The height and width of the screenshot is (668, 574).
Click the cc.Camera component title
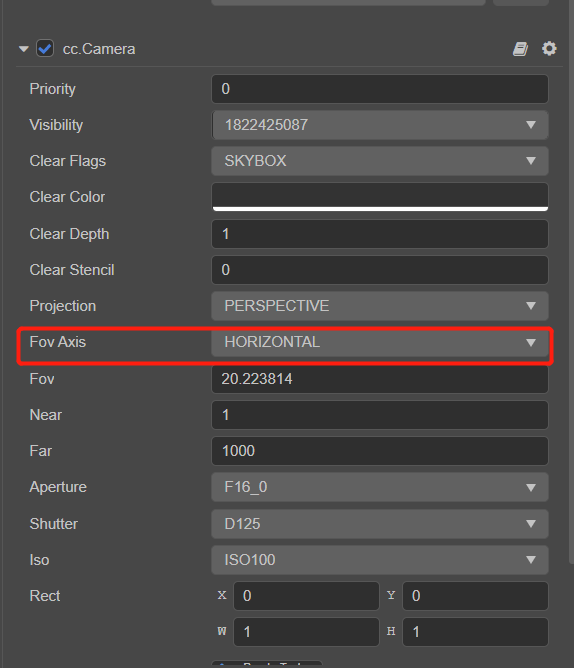click(x=99, y=49)
